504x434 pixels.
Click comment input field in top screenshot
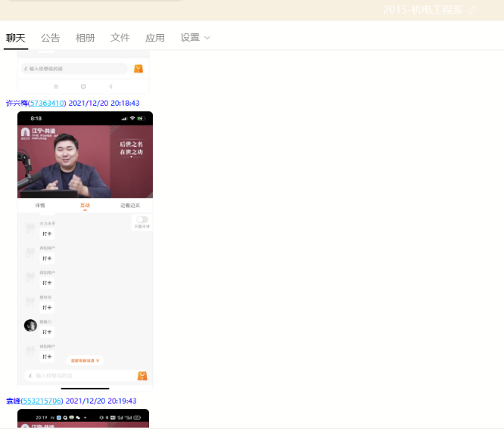click(x=75, y=68)
